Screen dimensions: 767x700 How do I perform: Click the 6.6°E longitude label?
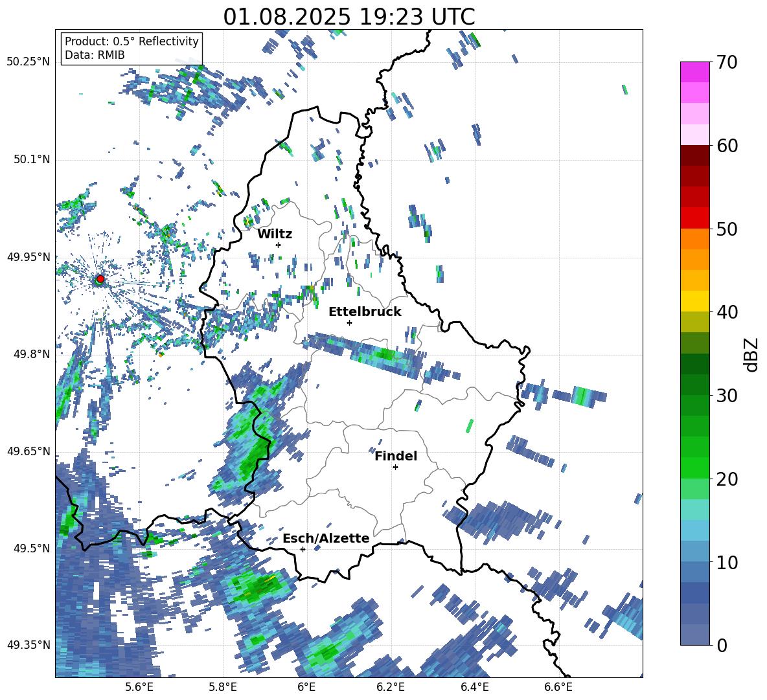point(558,687)
